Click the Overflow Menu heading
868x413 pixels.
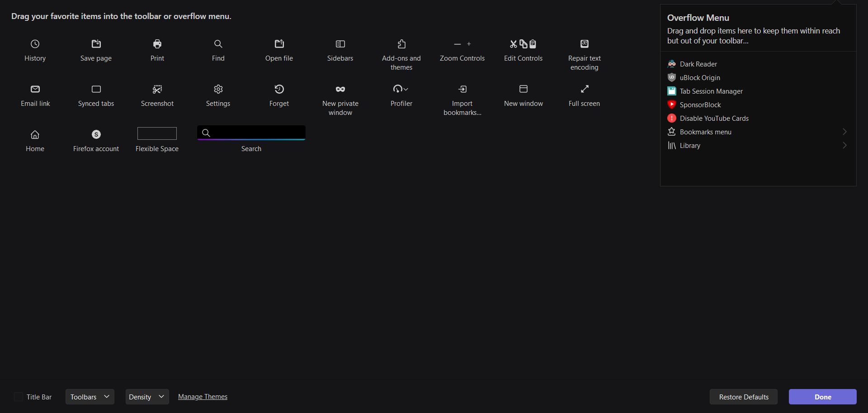[698, 18]
